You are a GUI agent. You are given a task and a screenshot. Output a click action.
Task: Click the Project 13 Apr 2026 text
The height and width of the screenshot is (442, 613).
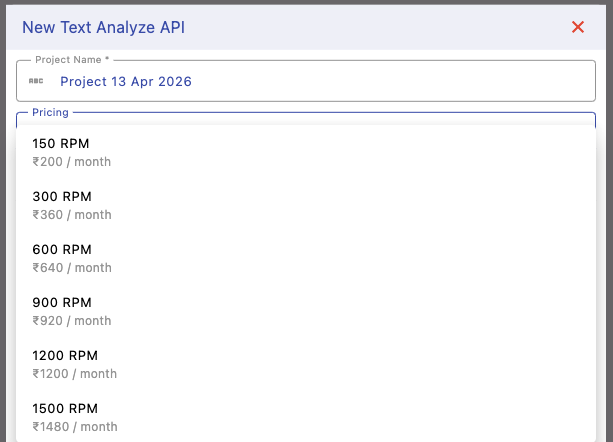(126, 81)
